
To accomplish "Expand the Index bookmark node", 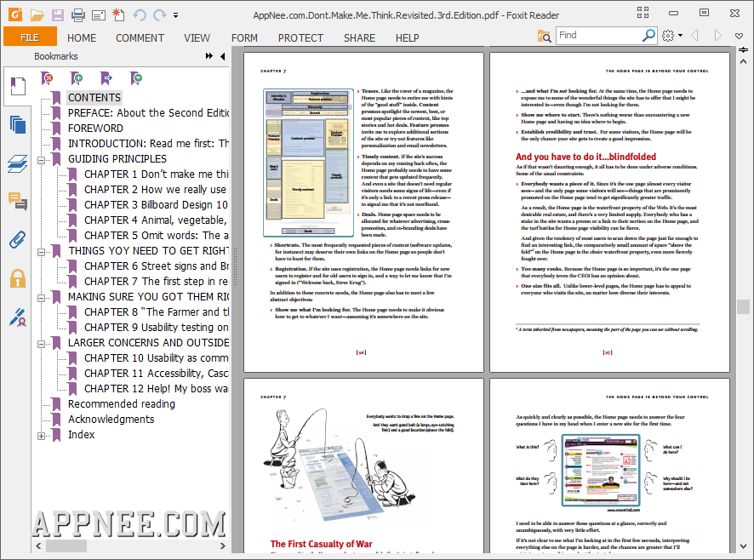I will coord(42,436).
